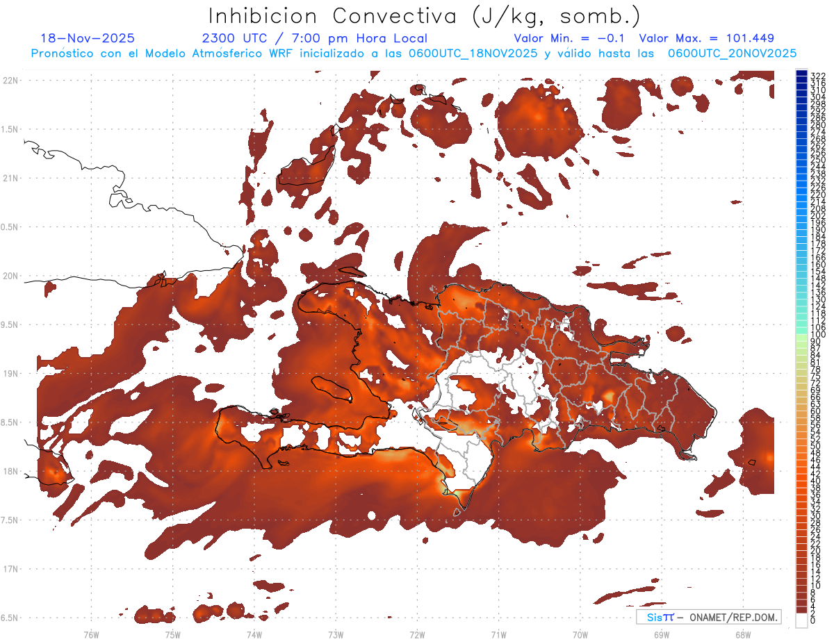Click the '0.5N' latitude label

[10, 227]
